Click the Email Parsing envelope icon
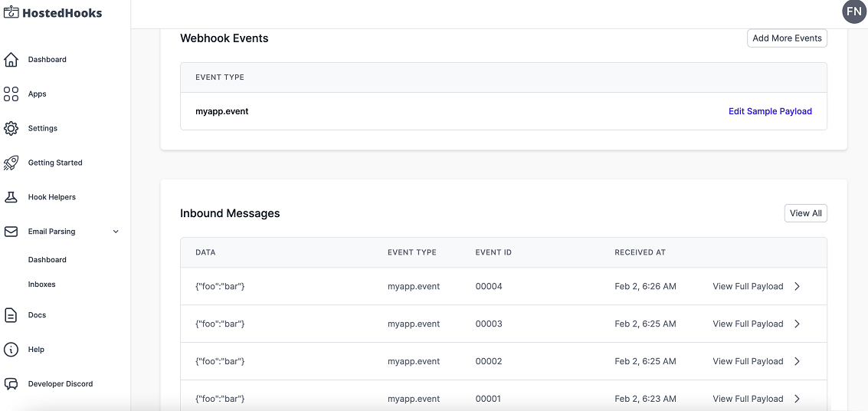 point(11,232)
